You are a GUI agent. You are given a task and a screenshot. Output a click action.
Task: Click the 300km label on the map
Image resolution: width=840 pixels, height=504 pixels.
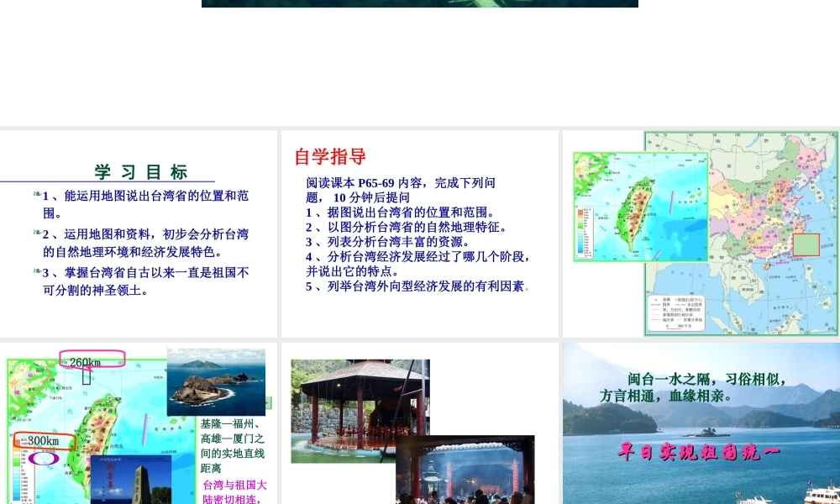44,441
